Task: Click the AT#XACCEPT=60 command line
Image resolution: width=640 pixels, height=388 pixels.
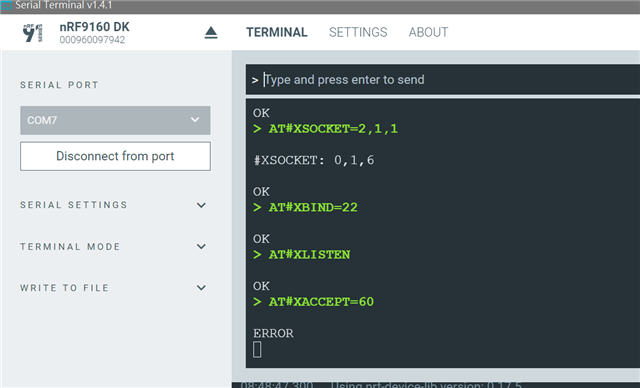Action: (x=313, y=302)
